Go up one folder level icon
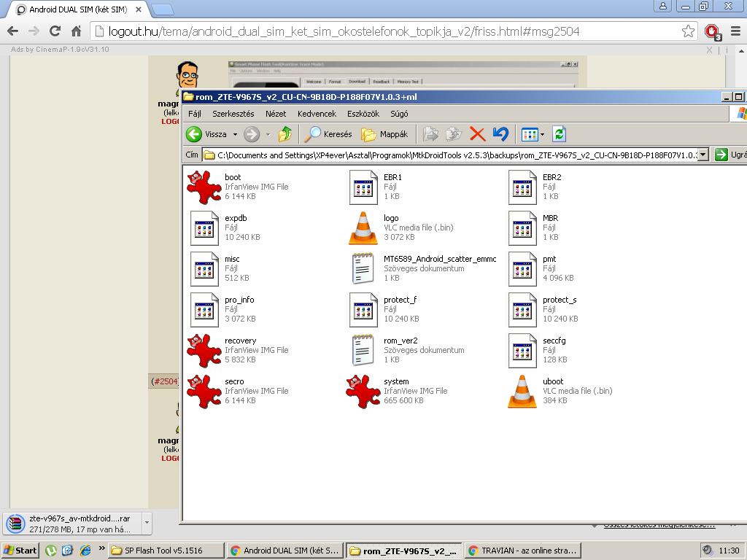 point(285,134)
